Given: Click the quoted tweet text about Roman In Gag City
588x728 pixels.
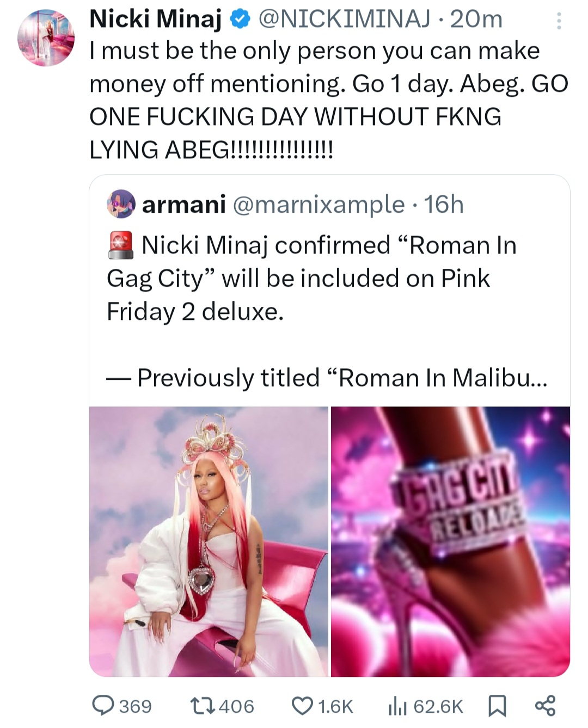Looking at the screenshot, I should click(310, 279).
